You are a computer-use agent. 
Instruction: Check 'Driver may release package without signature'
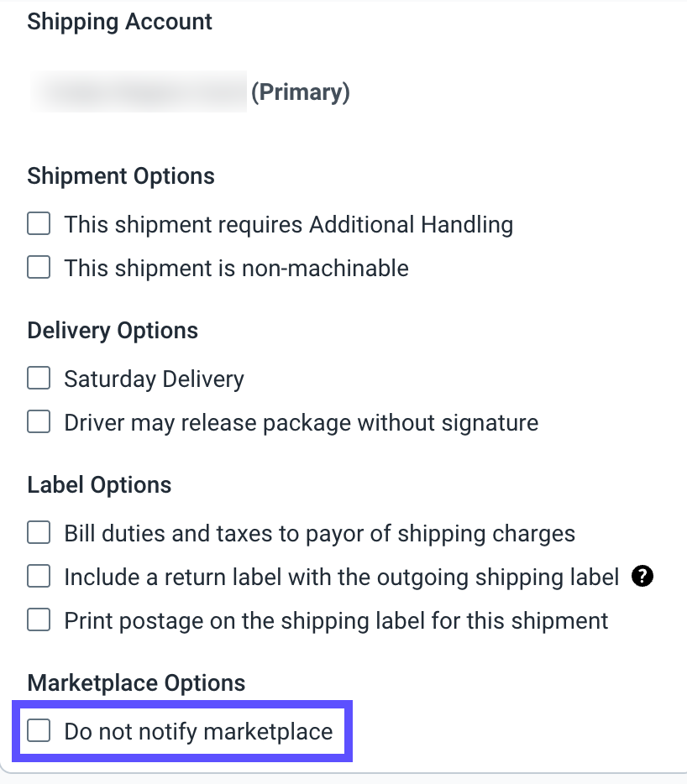pos(39,421)
